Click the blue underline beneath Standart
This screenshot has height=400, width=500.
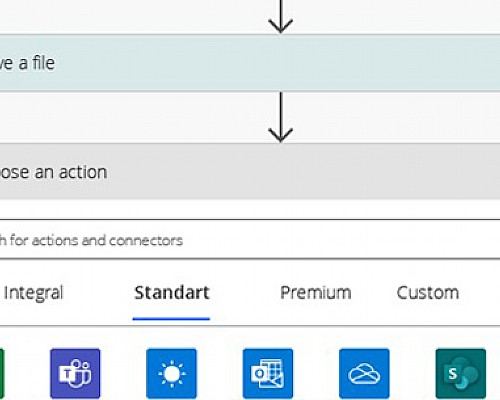click(x=171, y=319)
